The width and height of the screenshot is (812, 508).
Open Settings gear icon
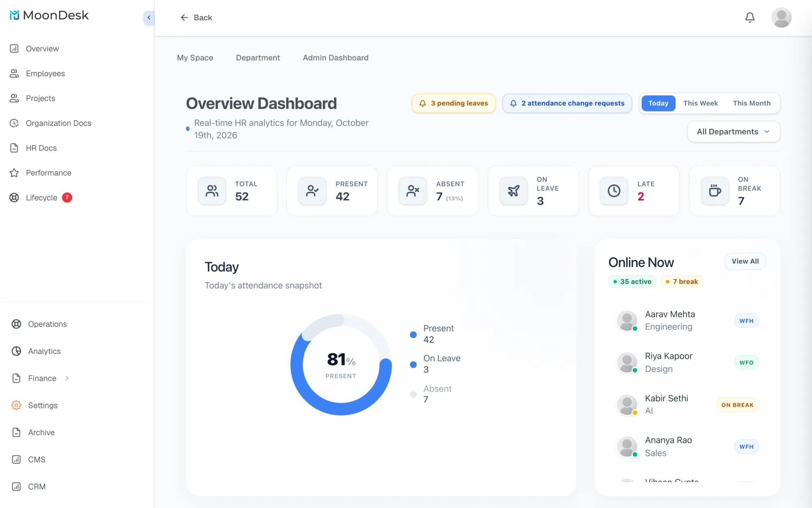16,405
